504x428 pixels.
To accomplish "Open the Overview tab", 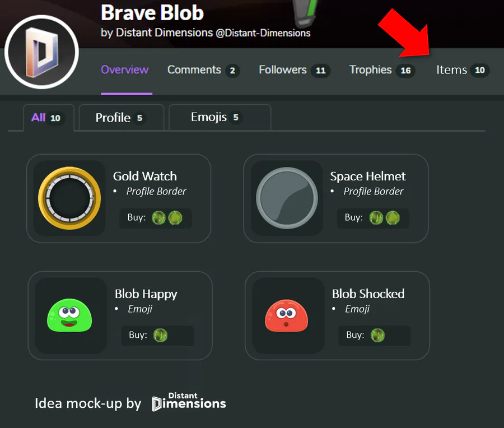I will [x=125, y=70].
